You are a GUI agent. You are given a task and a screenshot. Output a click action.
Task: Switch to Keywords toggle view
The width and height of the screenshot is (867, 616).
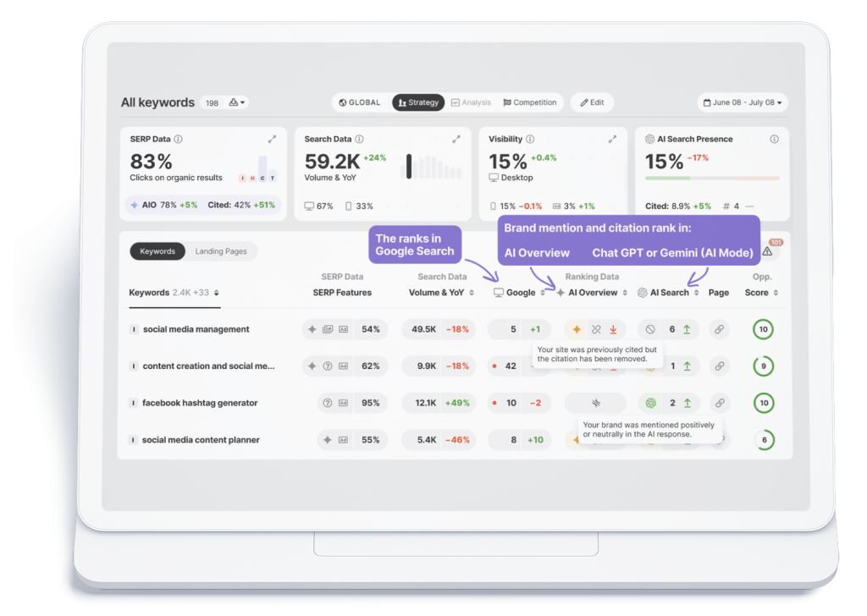pos(157,251)
